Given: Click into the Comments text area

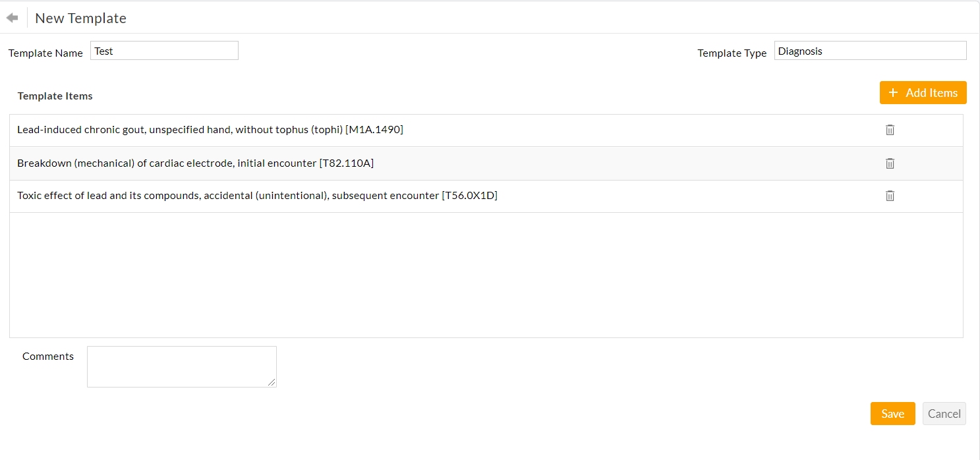Looking at the screenshot, I should (x=181, y=366).
